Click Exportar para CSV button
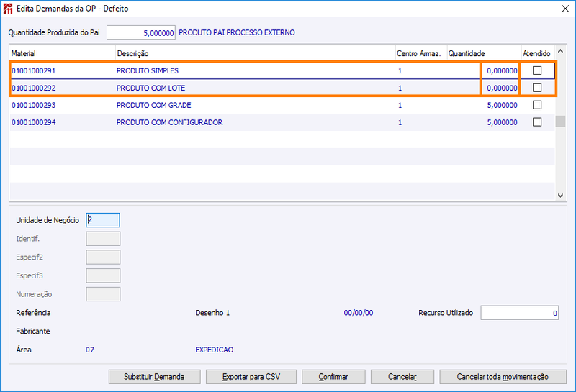The image size is (576, 392). point(251,377)
